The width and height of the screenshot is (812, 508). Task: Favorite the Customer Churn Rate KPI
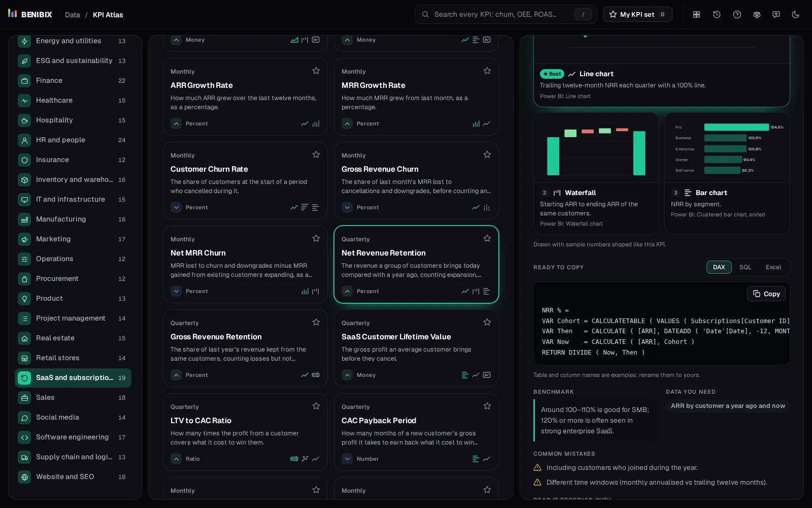(316, 154)
